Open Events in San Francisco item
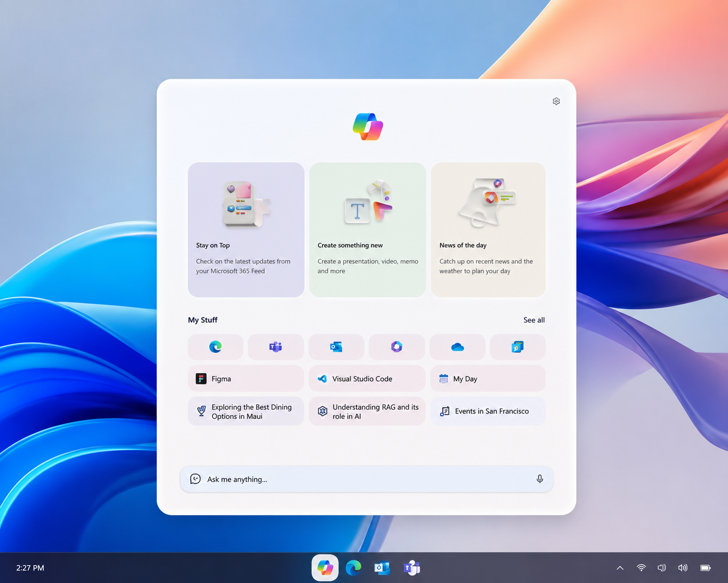 pyautogui.click(x=488, y=412)
